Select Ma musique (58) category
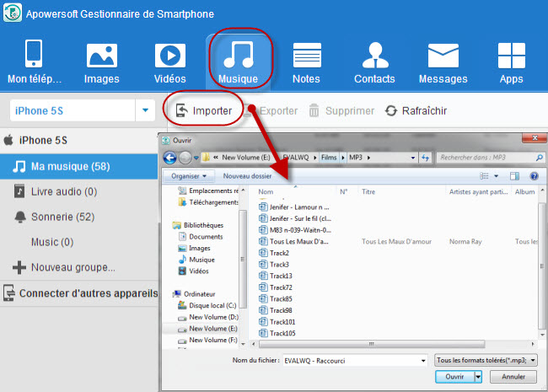The width and height of the screenshot is (548, 392). pos(79,167)
